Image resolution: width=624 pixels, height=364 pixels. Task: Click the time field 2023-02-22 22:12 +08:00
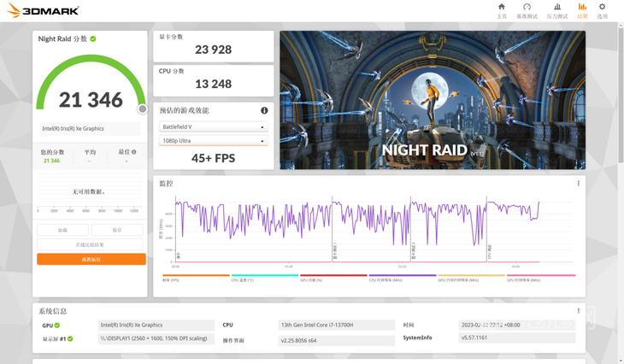click(517, 325)
